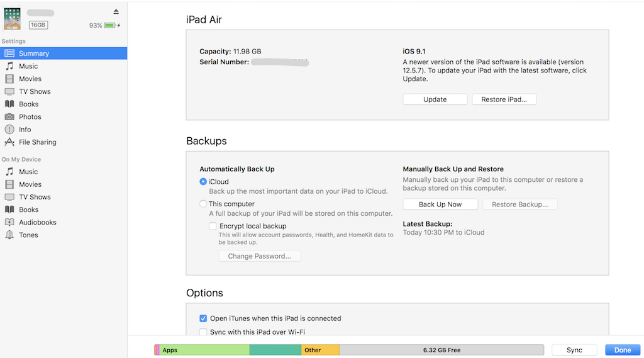Click the green Apps storage segment
644x358 pixels.
204,350
